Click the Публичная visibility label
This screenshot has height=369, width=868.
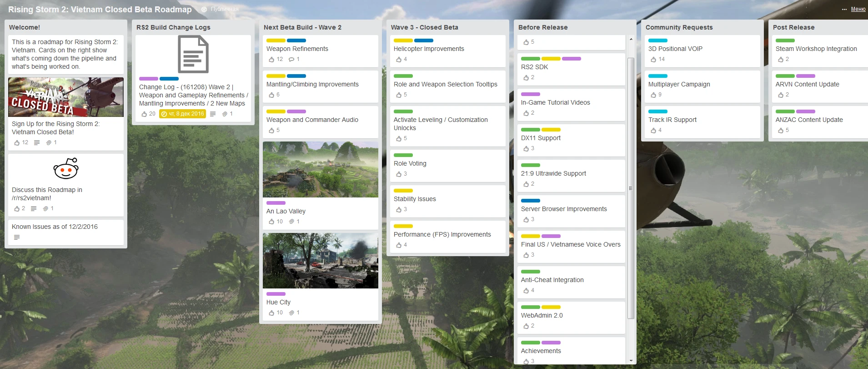pyautogui.click(x=225, y=9)
